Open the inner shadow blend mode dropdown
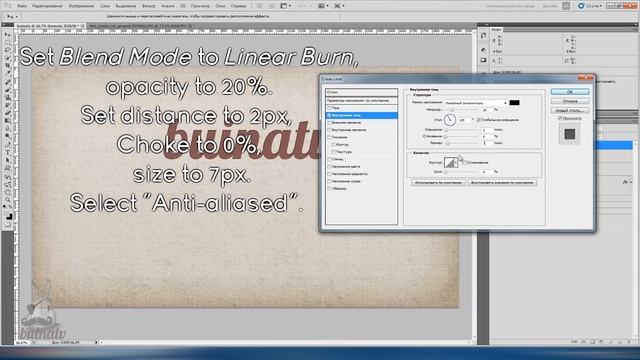The height and width of the screenshot is (360, 640). [476, 103]
